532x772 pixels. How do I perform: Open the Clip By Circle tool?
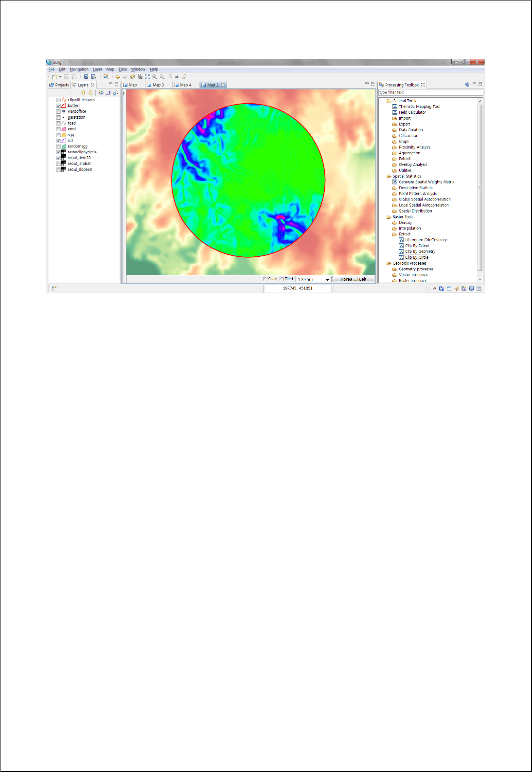[x=414, y=257]
